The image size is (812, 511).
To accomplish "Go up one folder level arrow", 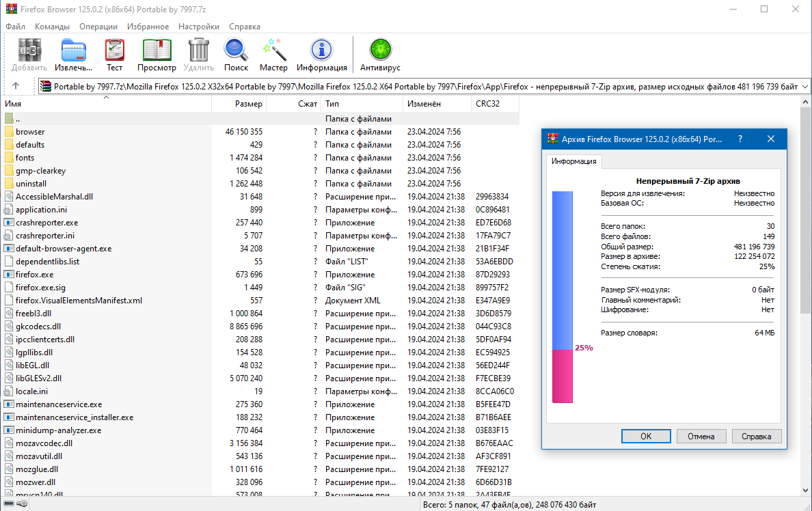I will click(16, 86).
